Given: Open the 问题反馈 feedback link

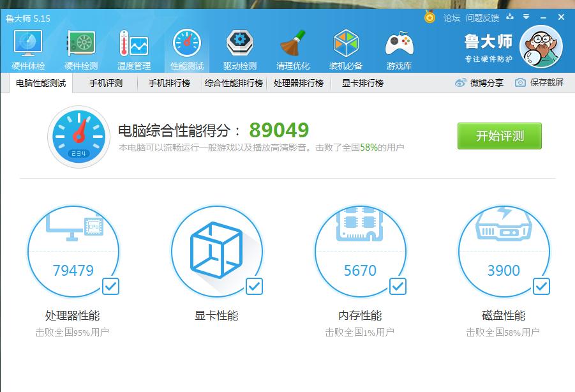Looking at the screenshot, I should pos(484,18).
